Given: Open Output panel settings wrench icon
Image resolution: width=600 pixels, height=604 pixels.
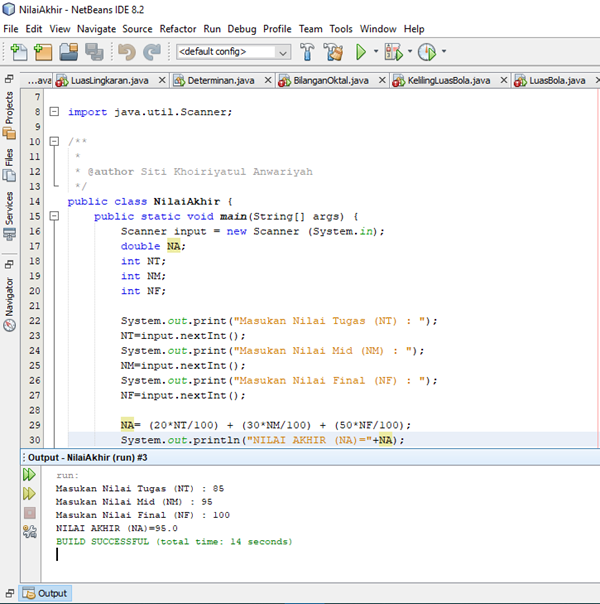Looking at the screenshot, I should (29, 532).
